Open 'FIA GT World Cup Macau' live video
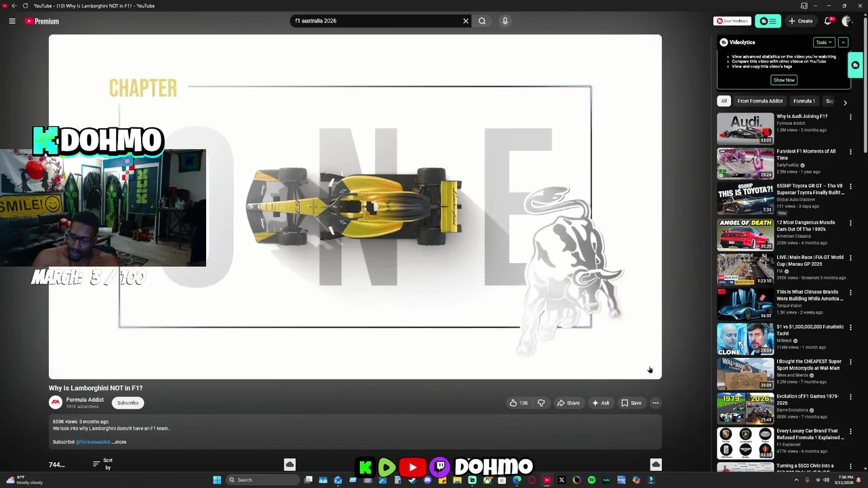Screen dimensions: 868x488 point(745,268)
